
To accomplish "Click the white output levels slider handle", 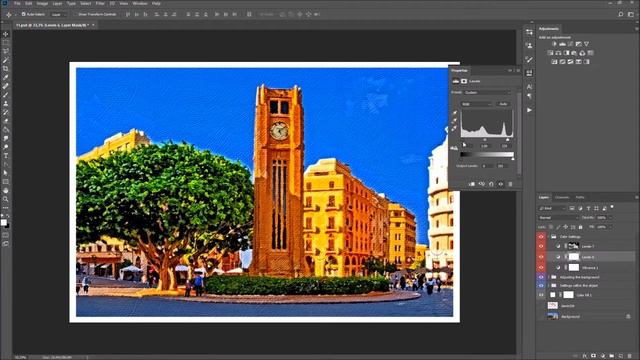I will click(513, 158).
